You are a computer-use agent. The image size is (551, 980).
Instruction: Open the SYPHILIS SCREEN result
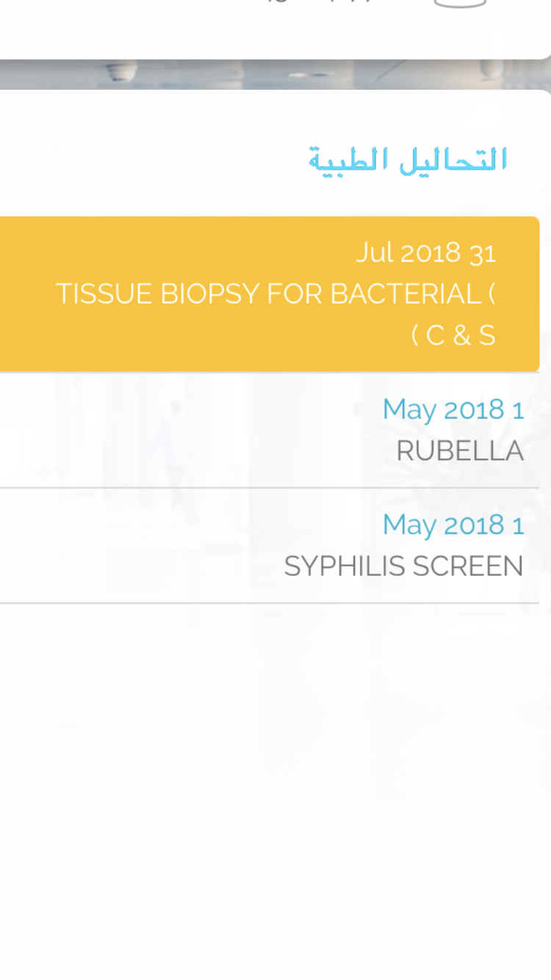pos(270,546)
